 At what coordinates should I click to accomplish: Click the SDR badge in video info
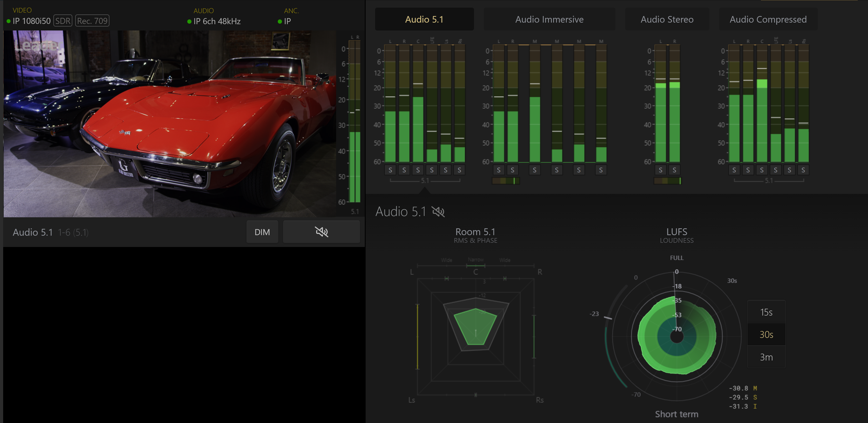[63, 21]
